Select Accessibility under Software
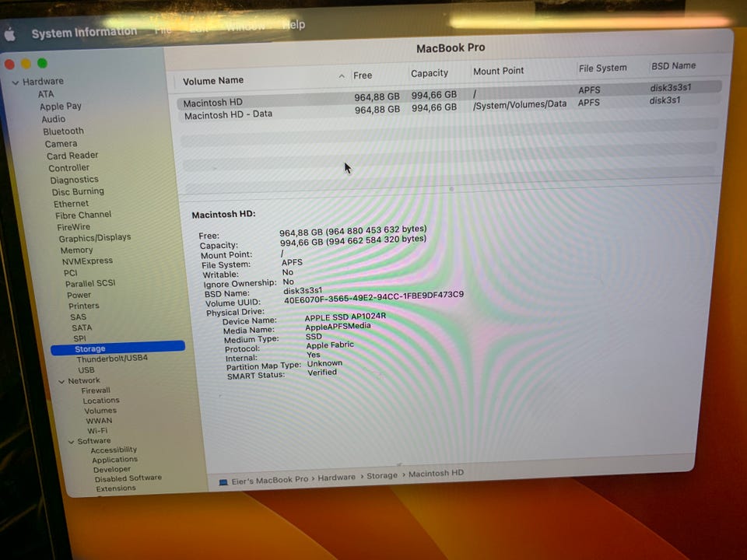 click(114, 450)
